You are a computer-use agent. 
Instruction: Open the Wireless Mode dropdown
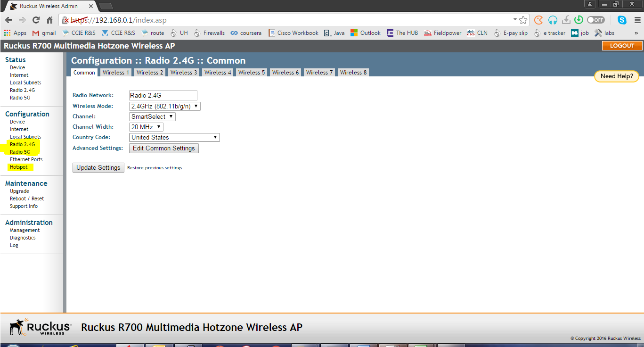coord(165,106)
